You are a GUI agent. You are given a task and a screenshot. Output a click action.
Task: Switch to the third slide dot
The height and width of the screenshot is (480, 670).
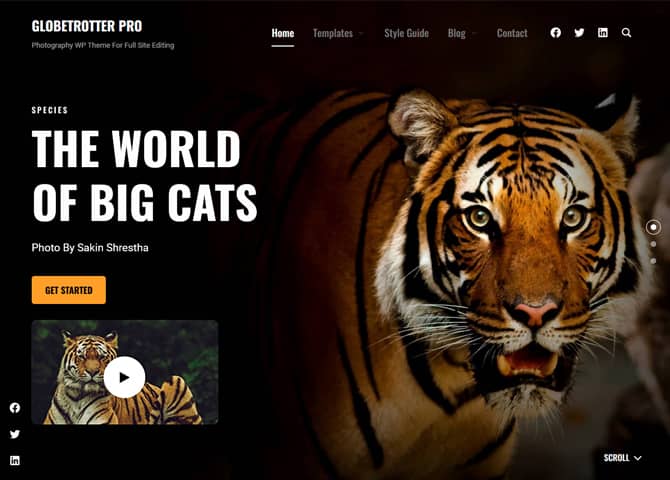tap(653, 261)
